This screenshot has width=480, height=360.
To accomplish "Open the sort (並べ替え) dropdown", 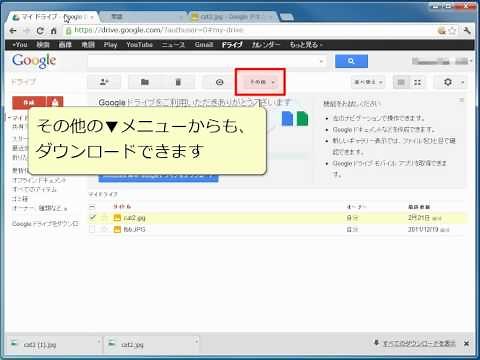I will [368, 82].
